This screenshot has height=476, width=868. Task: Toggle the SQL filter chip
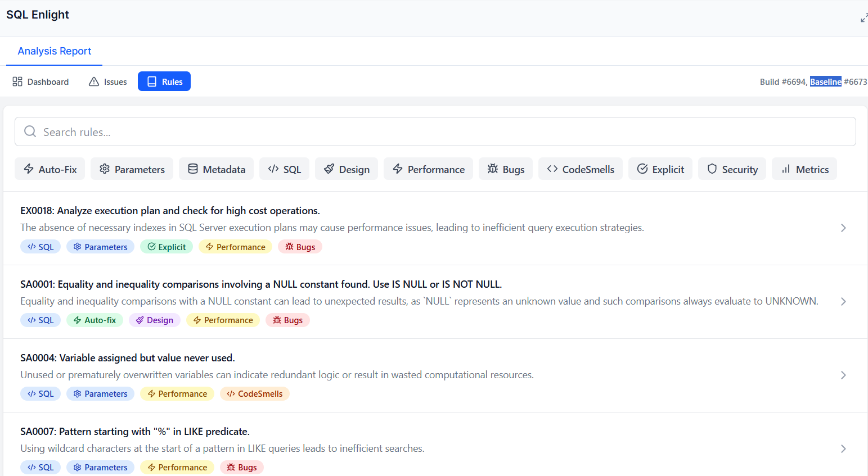pos(285,169)
